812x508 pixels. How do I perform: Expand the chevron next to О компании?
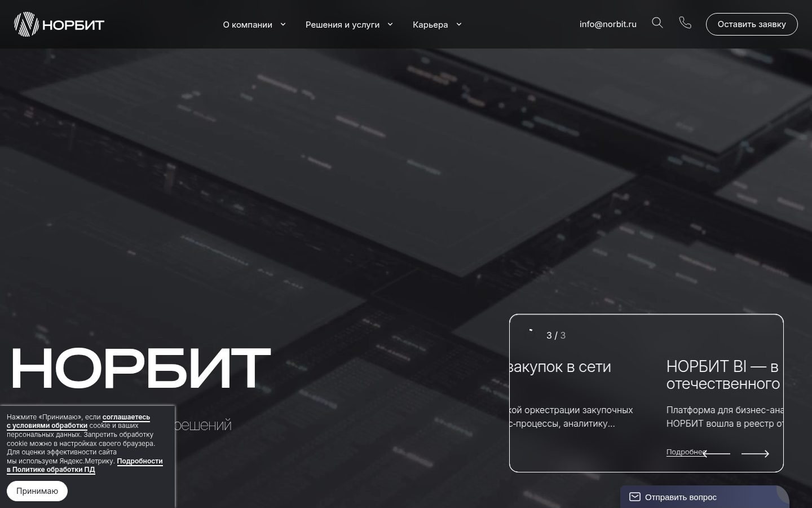283,24
